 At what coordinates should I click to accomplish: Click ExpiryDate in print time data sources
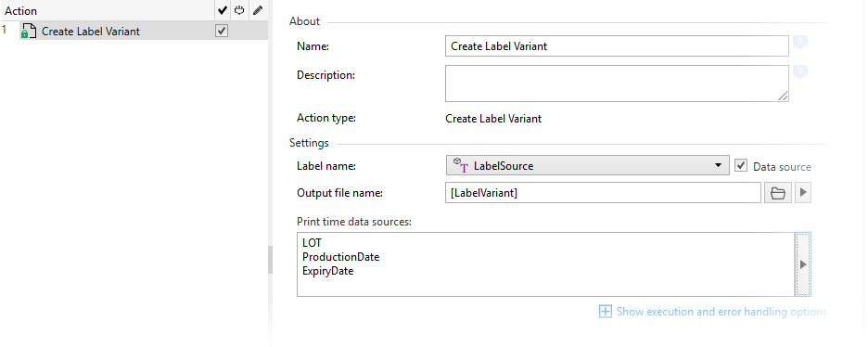click(x=327, y=271)
